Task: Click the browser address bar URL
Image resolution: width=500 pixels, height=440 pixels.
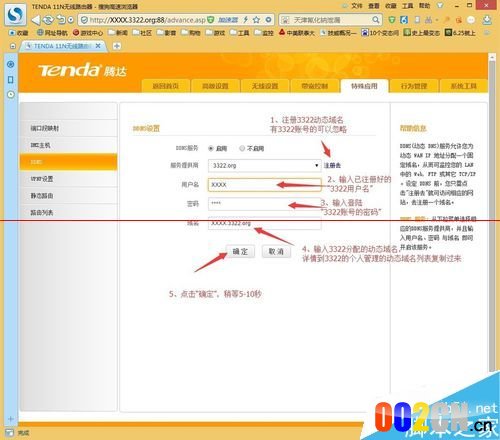Action: pos(147,20)
